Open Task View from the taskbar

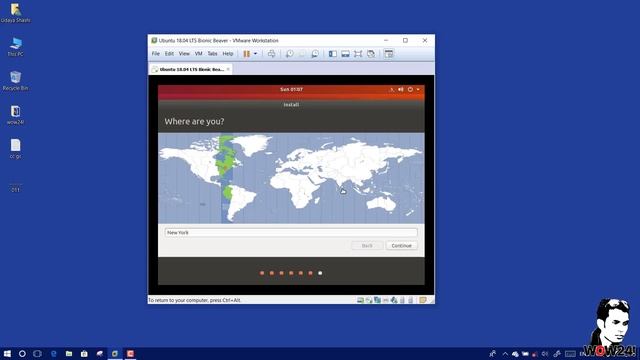click(38, 353)
